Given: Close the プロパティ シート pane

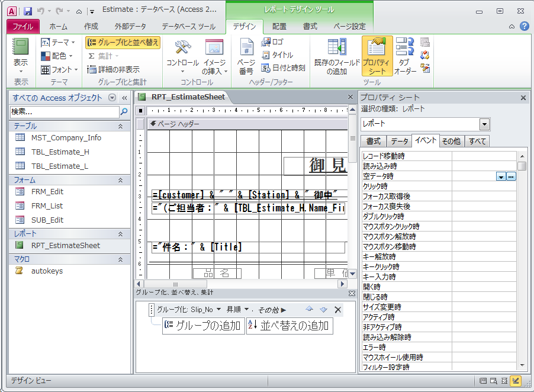Looking at the screenshot, I should [x=523, y=98].
